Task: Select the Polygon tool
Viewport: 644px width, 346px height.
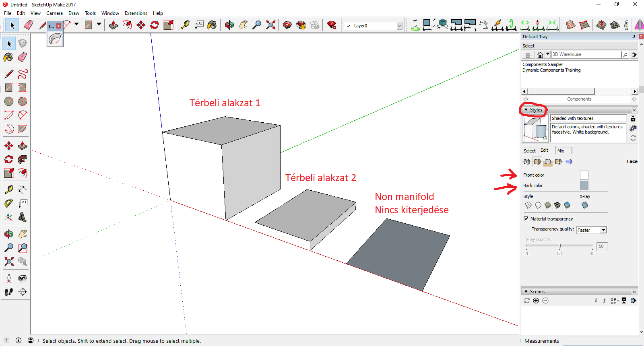Action: (x=23, y=101)
